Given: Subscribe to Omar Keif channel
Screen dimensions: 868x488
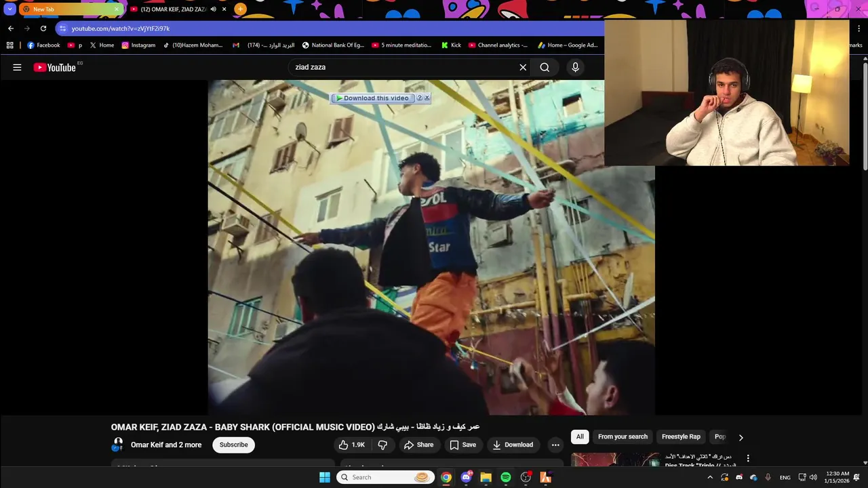Looking at the screenshot, I should tap(233, 445).
